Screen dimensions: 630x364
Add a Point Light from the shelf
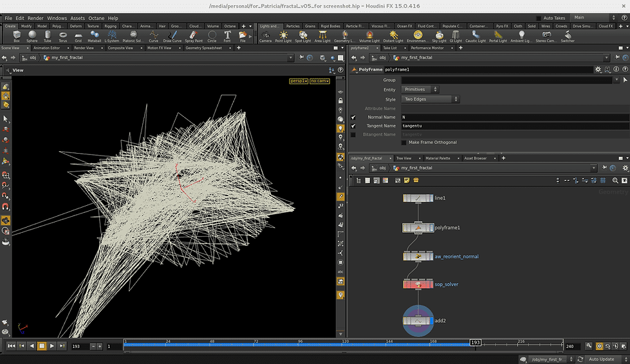point(283,37)
